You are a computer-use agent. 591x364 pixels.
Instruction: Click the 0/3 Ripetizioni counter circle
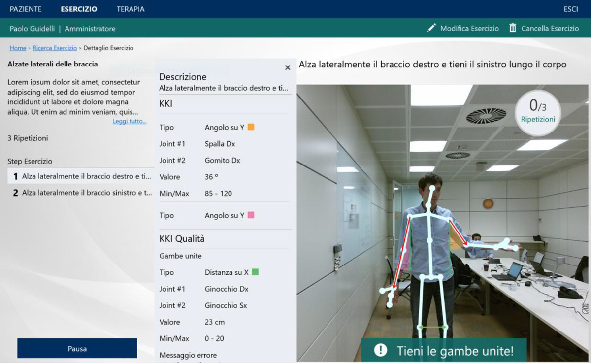point(537,113)
